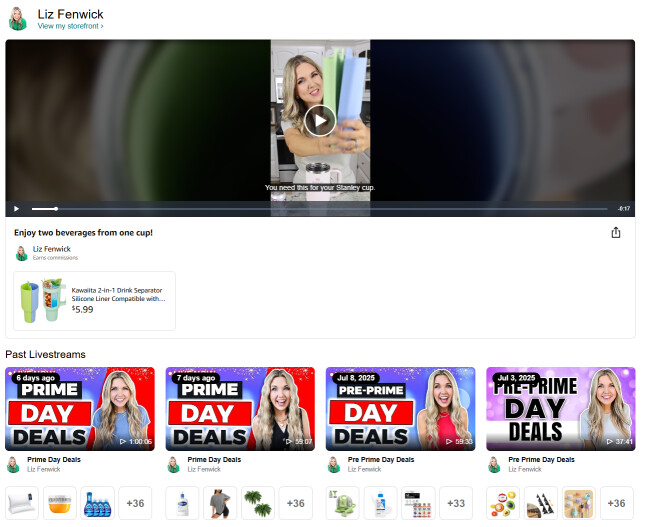Open the 6 days ago Prime Day Deals livestream
The height and width of the screenshot is (527, 650).
[x=80, y=409]
